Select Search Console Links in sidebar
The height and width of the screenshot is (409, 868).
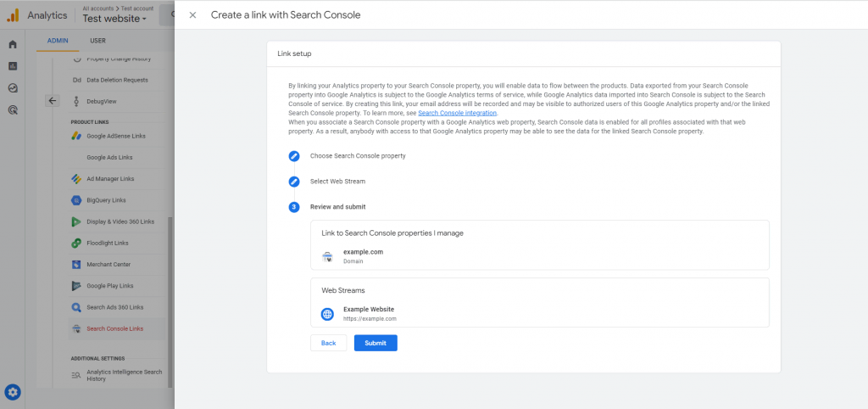(x=114, y=329)
